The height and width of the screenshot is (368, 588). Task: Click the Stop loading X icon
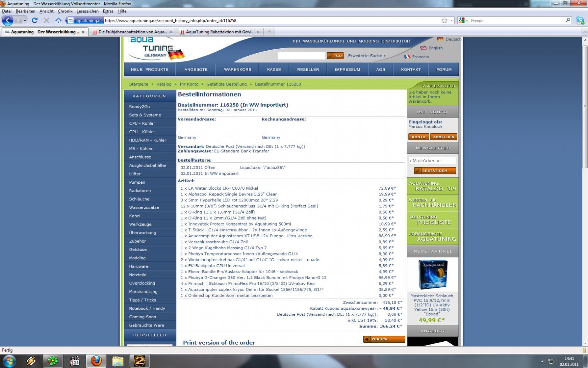[46, 21]
